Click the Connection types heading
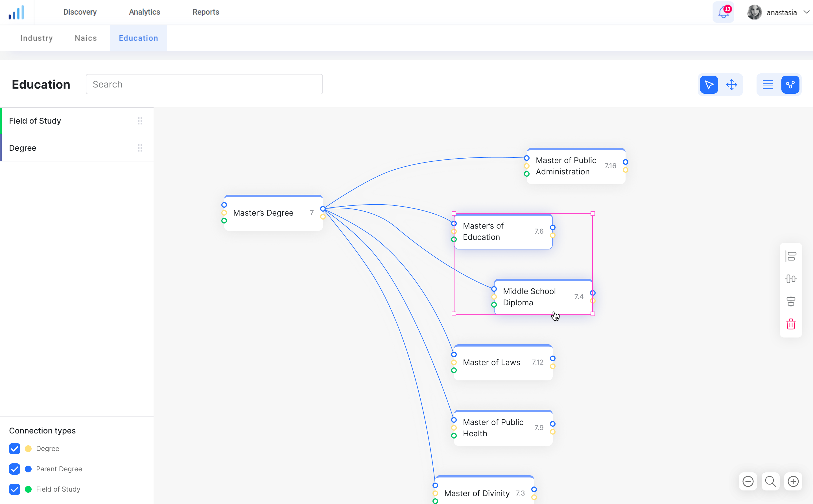This screenshot has width=813, height=504. 42,431
